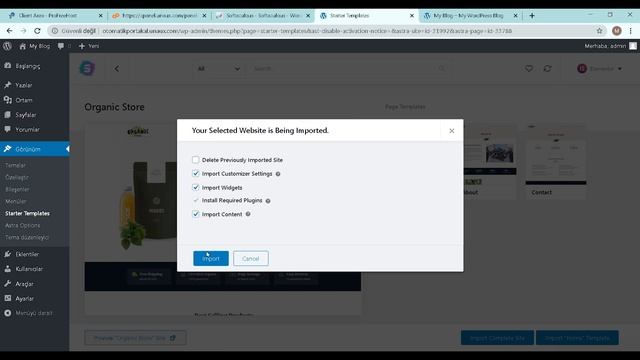Open the All category dropdown
The image size is (640, 360).
(219, 69)
